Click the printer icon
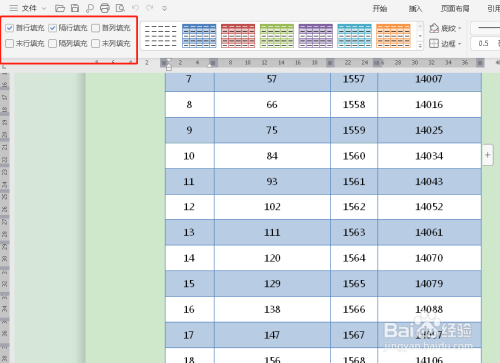The height and width of the screenshot is (363, 500). point(105,8)
